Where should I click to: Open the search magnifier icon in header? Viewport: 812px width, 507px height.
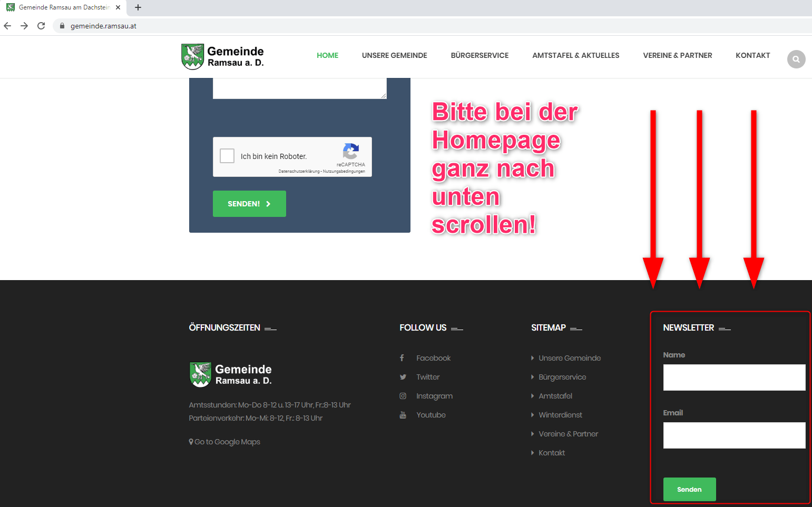coord(796,59)
